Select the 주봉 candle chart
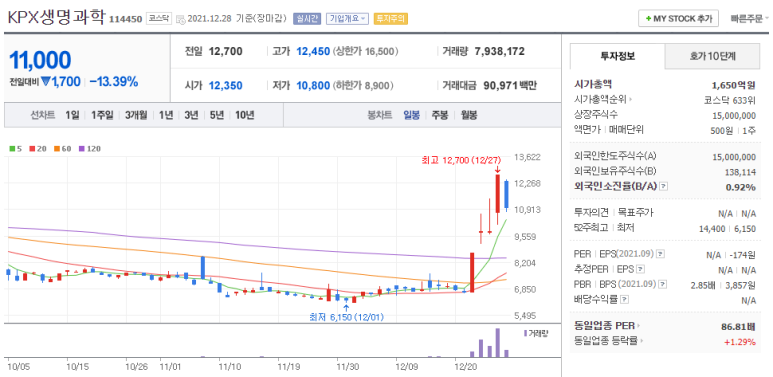Screen dimensions: 773x377 point(440,115)
